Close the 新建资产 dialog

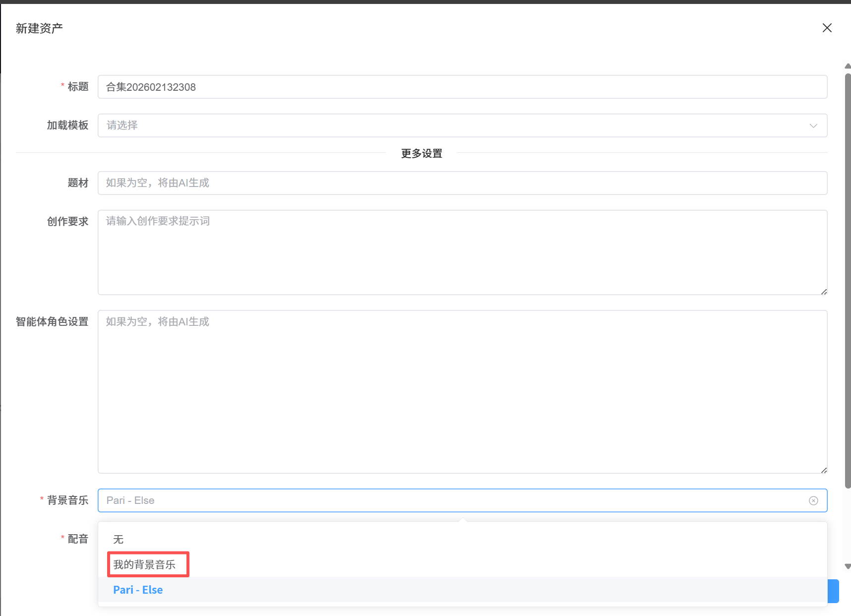(827, 28)
